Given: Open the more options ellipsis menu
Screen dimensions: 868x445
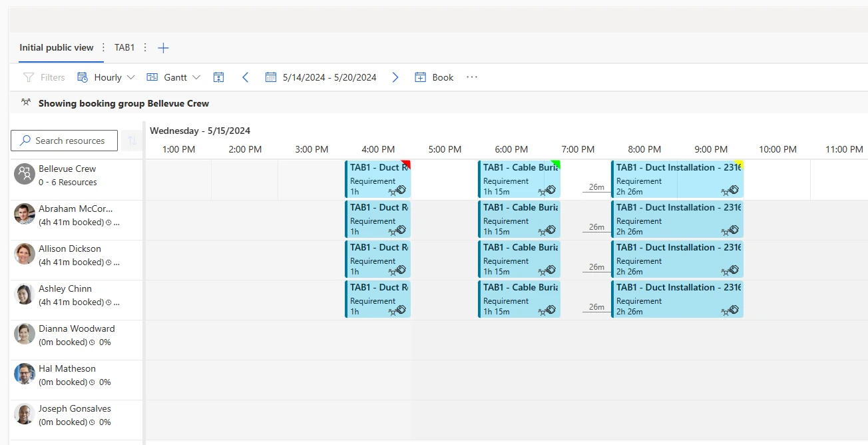Looking at the screenshot, I should [471, 77].
